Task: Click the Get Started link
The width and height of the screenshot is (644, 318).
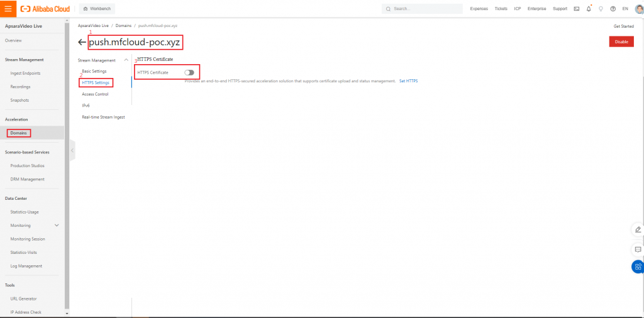Action: 623,26
